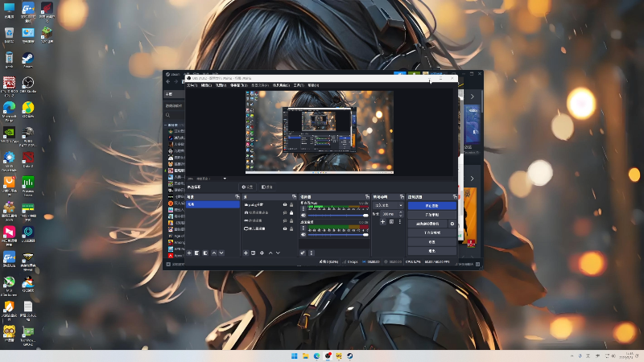This screenshot has height=362, width=644.
Task: Click the Filters button above the docks
Action: [267, 187]
